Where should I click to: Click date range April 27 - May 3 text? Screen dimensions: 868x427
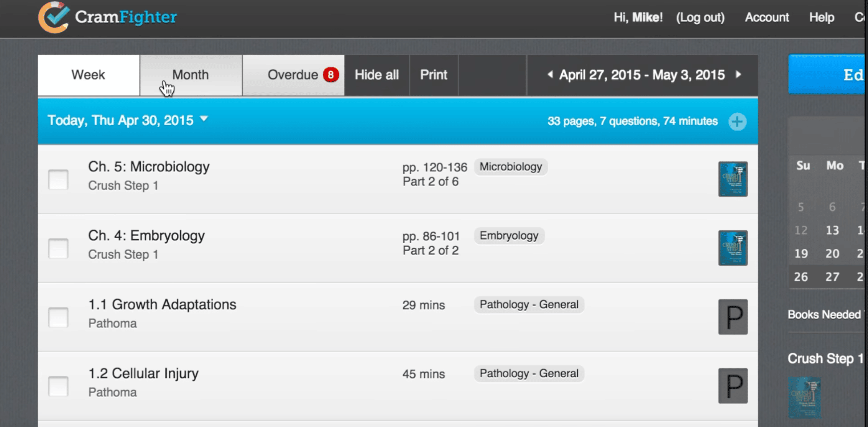click(x=642, y=75)
